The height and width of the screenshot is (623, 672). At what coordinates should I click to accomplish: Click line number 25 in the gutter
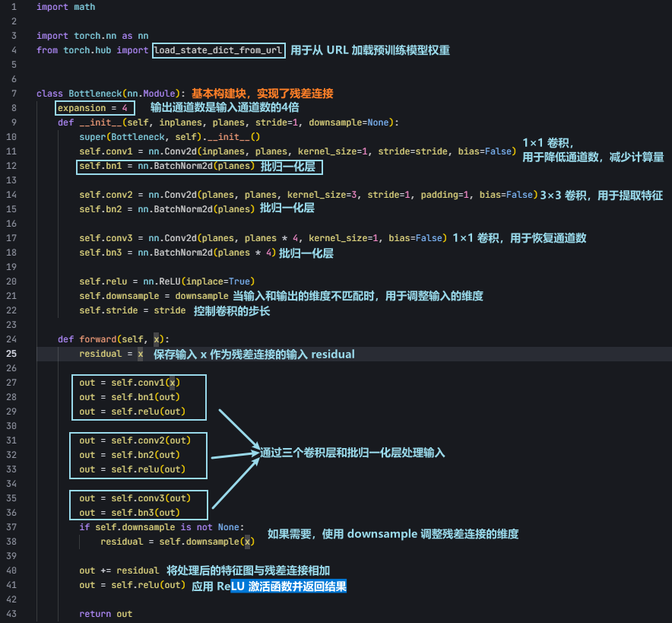[x=11, y=354]
